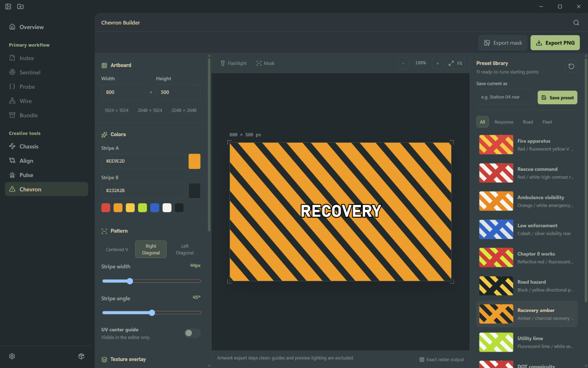Select Right Diagonal pattern
The width and height of the screenshot is (588, 368).
click(x=151, y=249)
